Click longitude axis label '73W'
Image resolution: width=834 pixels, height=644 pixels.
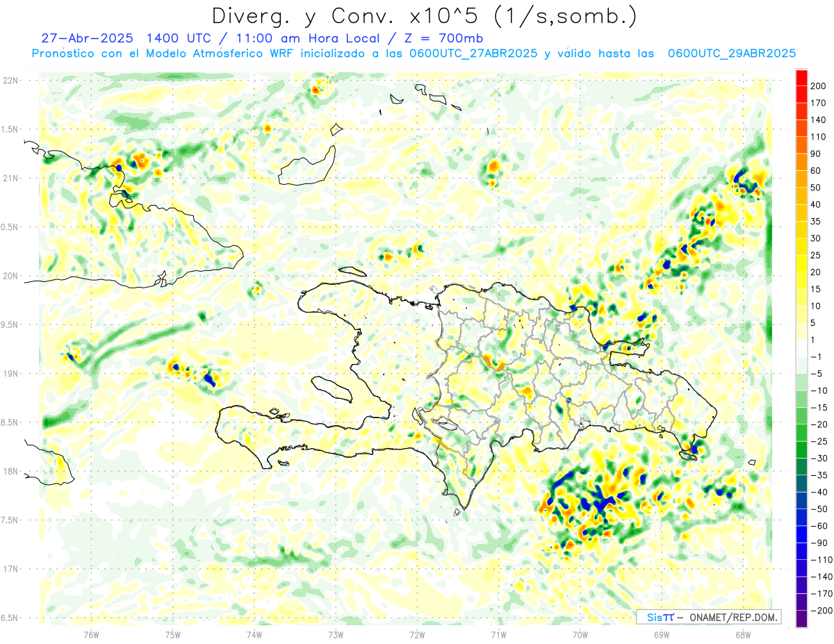(336, 635)
